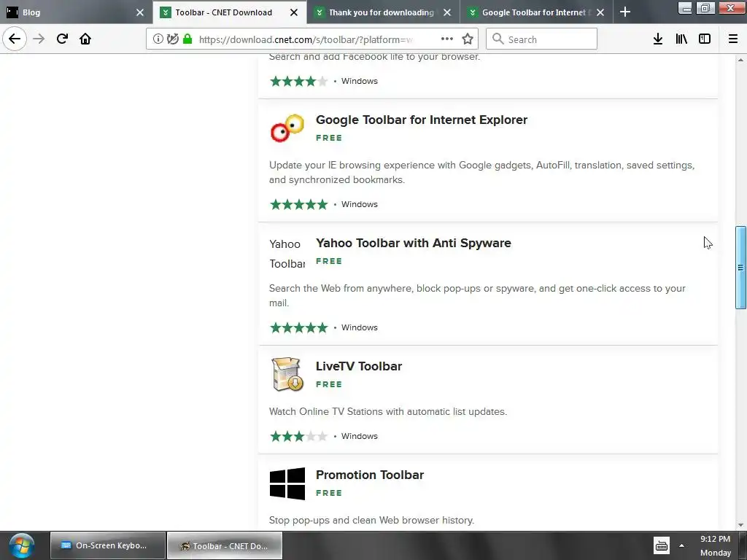The height and width of the screenshot is (560, 747).
Task: Go back to the previous page
Action: pyautogui.click(x=15, y=39)
